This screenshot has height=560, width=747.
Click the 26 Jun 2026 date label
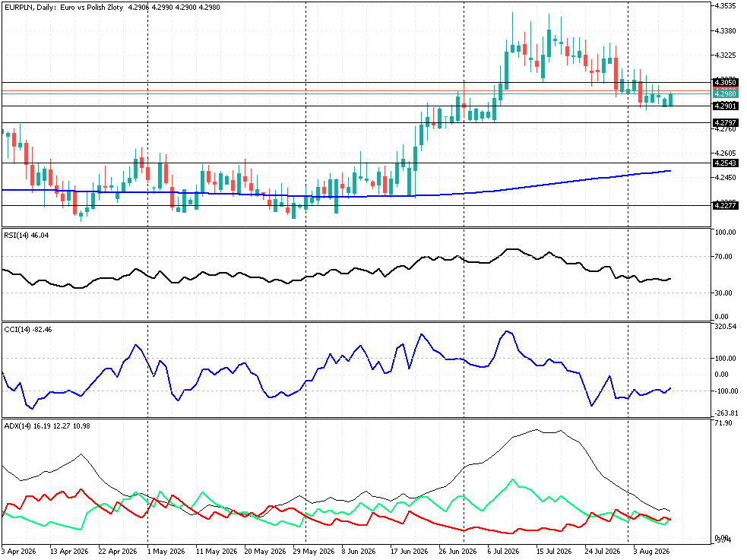(x=458, y=552)
